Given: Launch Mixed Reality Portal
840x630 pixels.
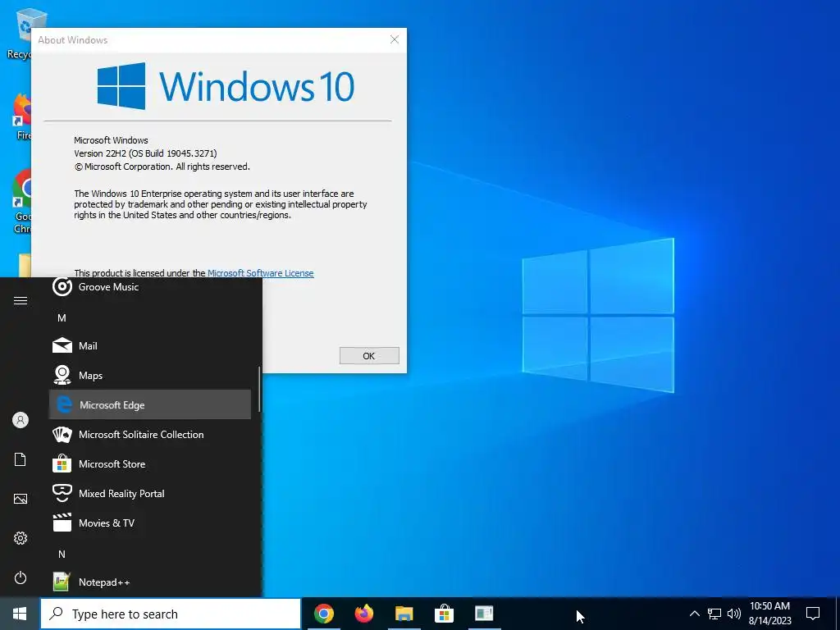Looking at the screenshot, I should (x=150, y=493).
